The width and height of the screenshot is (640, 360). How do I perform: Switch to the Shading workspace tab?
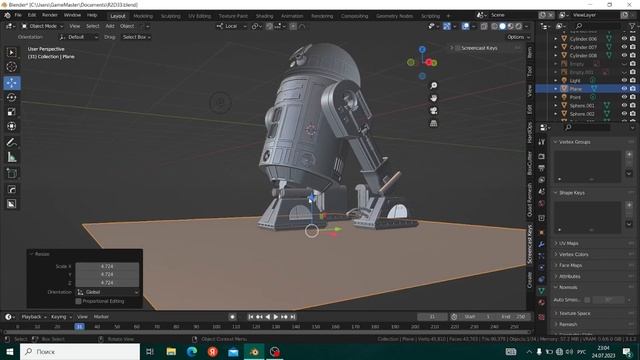(x=264, y=16)
